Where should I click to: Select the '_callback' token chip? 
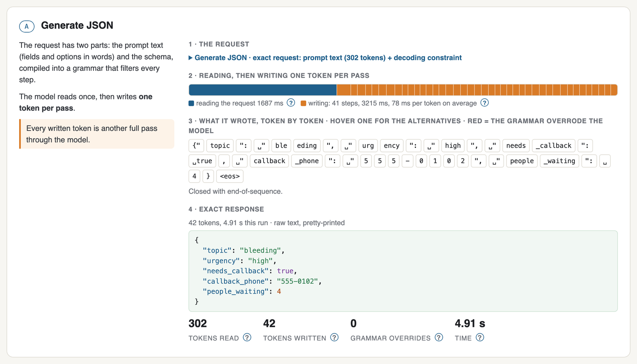[x=553, y=146]
